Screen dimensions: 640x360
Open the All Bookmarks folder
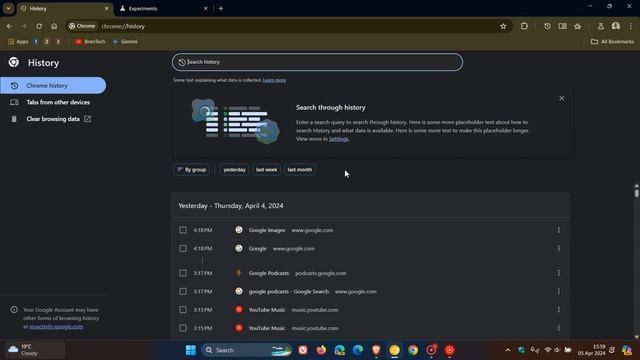[612, 42]
